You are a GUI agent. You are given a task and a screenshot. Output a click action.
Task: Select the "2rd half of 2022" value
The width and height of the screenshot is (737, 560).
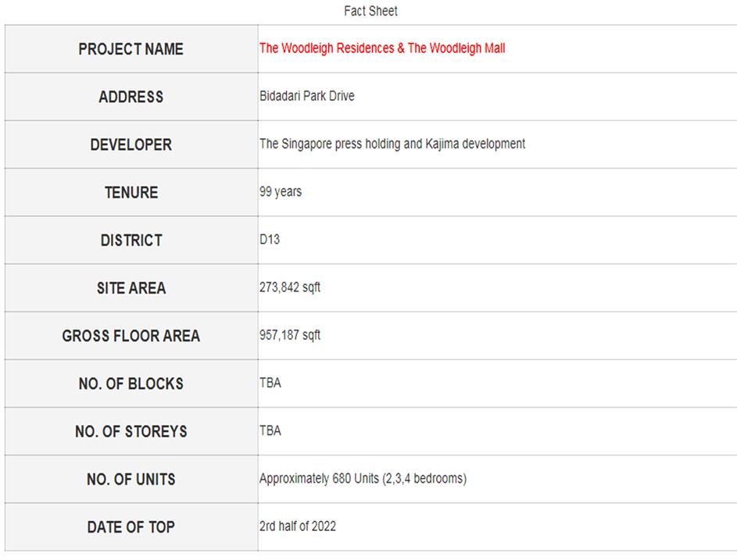298,526
